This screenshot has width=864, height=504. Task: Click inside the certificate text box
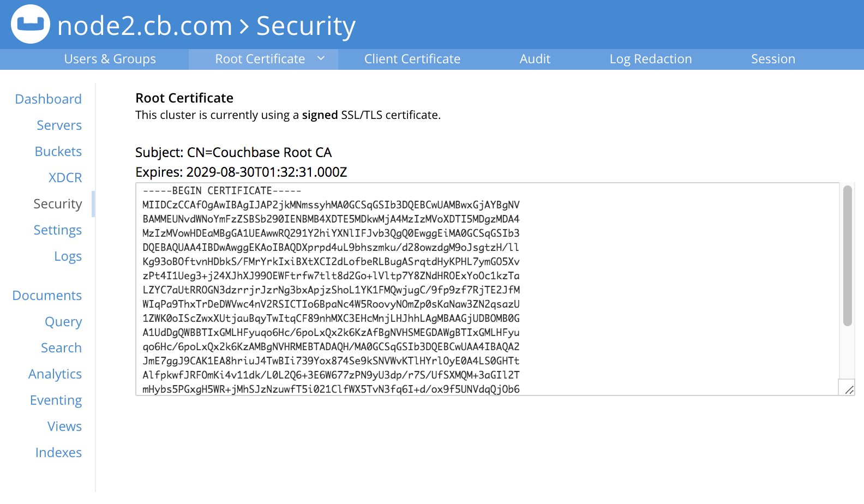487,289
